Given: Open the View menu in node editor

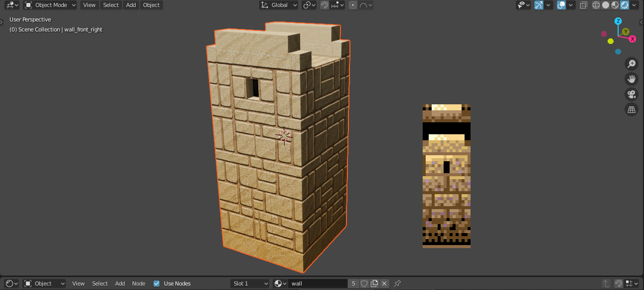Looking at the screenshot, I should tap(78, 284).
